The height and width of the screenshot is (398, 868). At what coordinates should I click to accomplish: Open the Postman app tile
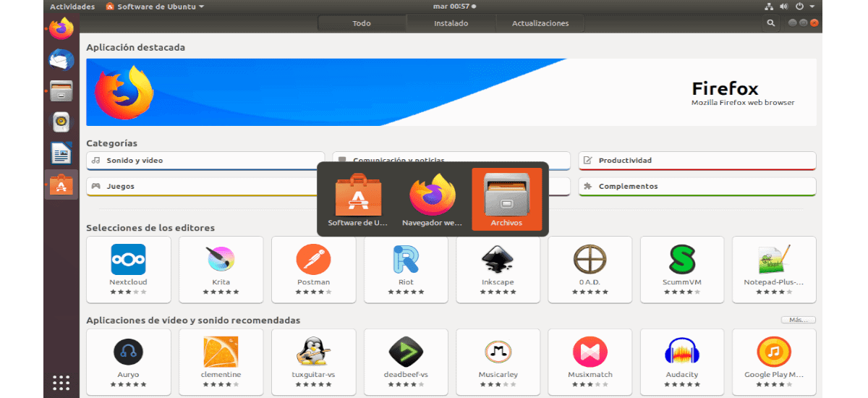[x=313, y=268]
